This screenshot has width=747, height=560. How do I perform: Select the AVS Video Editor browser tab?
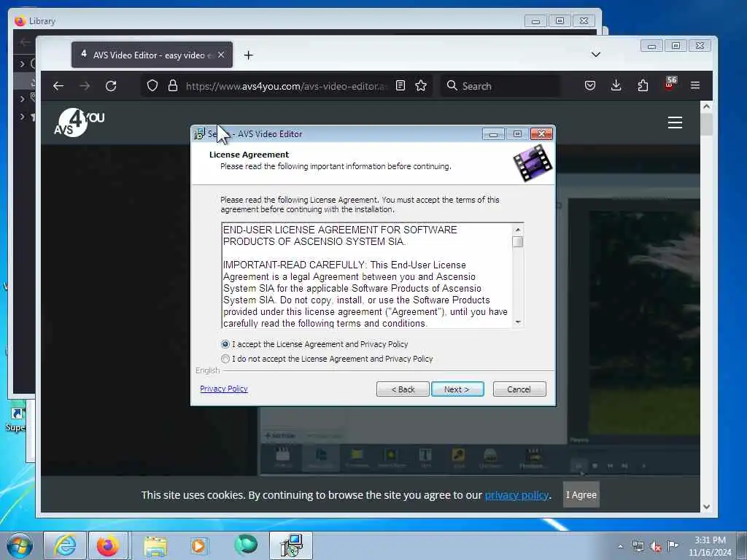pyautogui.click(x=152, y=55)
